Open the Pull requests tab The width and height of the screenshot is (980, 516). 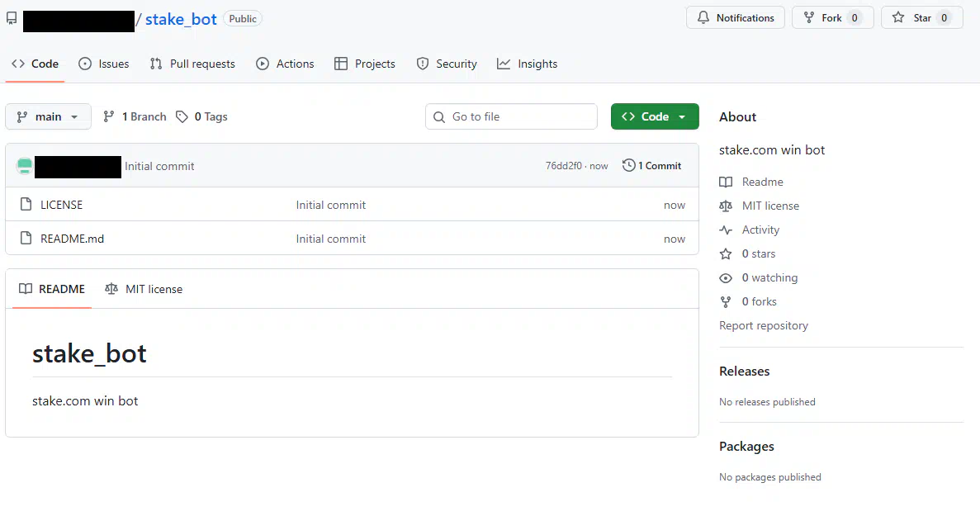pyautogui.click(x=192, y=64)
